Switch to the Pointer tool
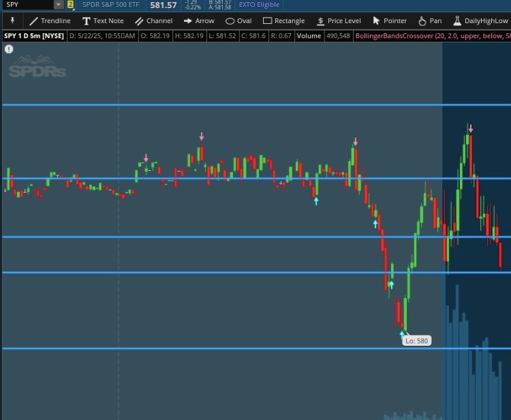Screen dimensions: 511x420 [x=390, y=21]
